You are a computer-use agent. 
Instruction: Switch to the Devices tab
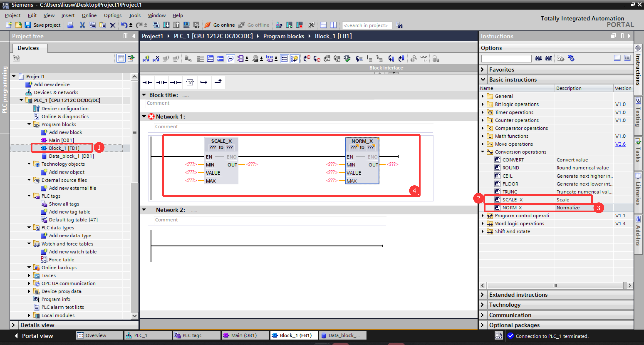point(28,48)
